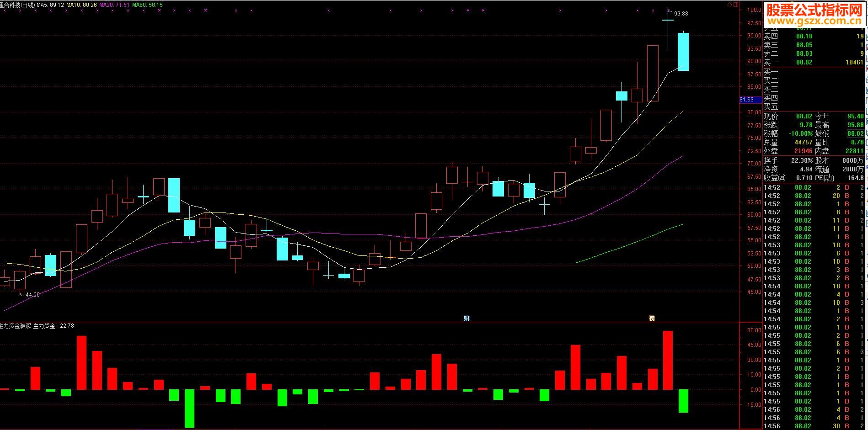Click the 涨幅 -10.00% field

pyautogui.click(x=788, y=134)
